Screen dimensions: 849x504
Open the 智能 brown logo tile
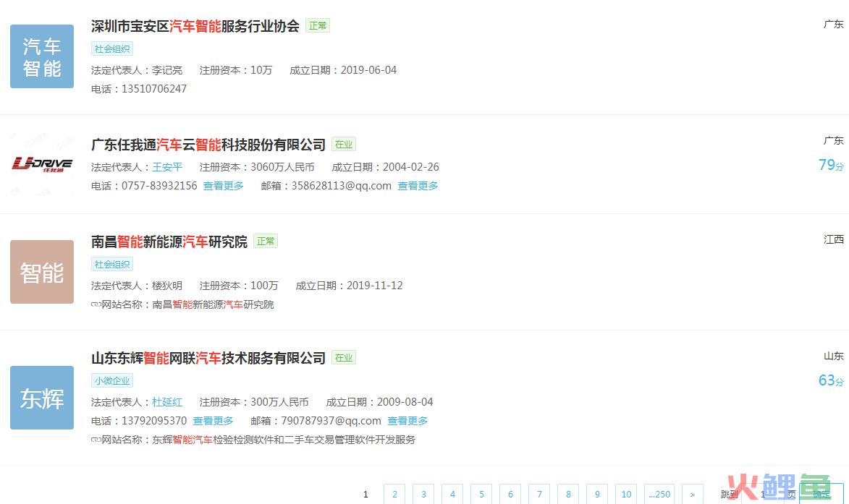tap(42, 271)
